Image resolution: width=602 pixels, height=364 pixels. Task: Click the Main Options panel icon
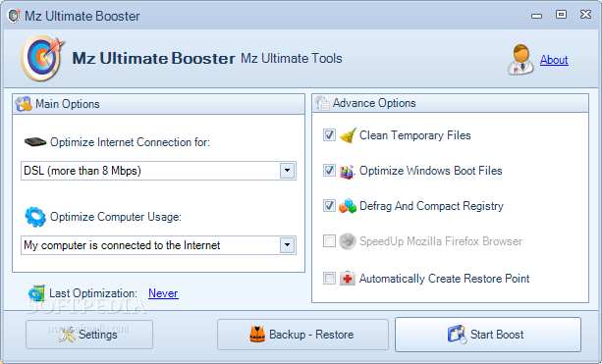(x=24, y=104)
